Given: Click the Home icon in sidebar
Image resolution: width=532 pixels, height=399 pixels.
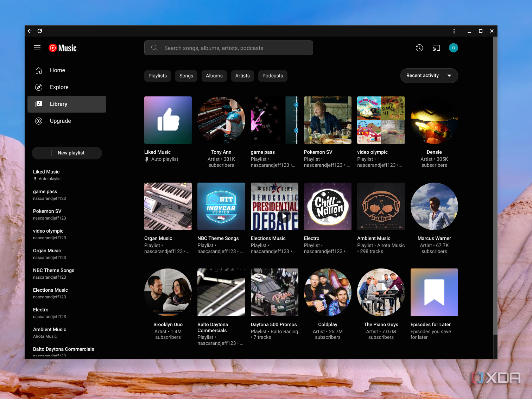Looking at the screenshot, I should coord(39,70).
